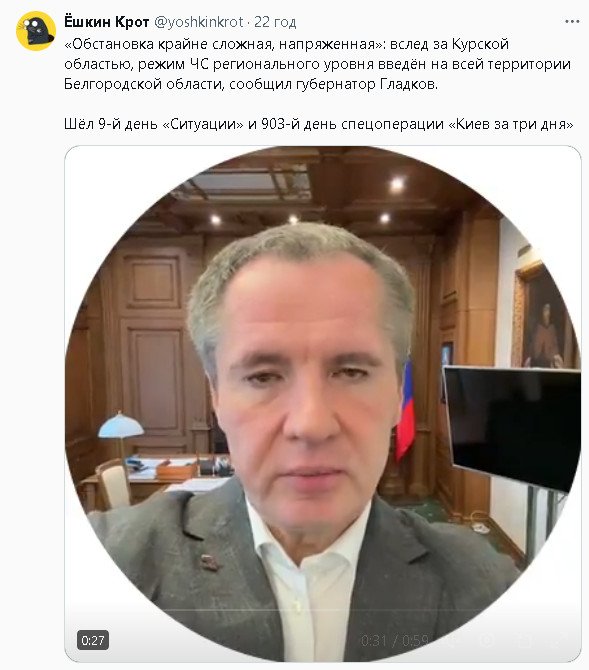Click the Ёшкин Крот display name
Viewport: 589px width, 670px height.
pyautogui.click(x=106, y=22)
